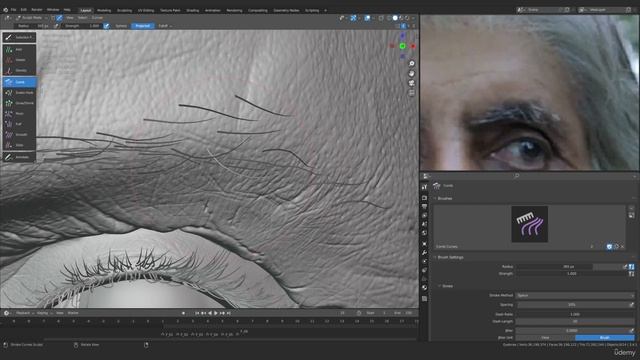The width and height of the screenshot is (640, 360).
Task: Select the Slide tool
Action: (19, 145)
